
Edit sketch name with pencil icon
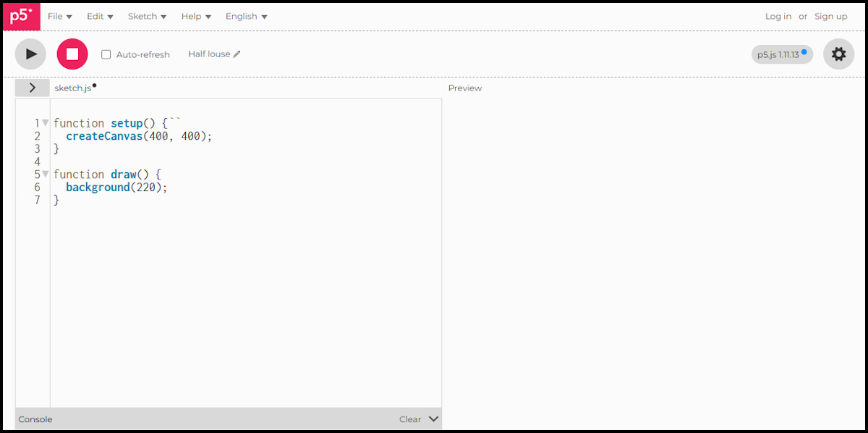(x=237, y=54)
